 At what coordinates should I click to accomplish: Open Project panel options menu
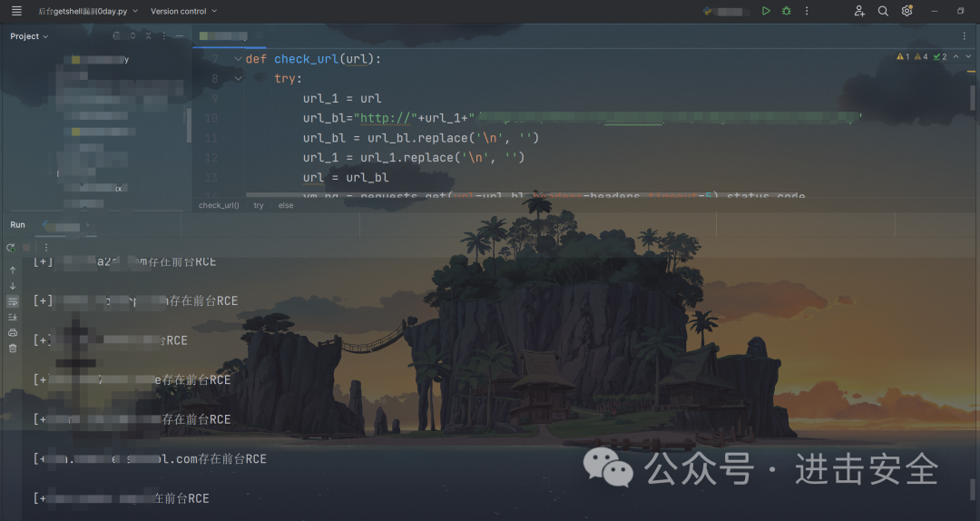(x=163, y=35)
